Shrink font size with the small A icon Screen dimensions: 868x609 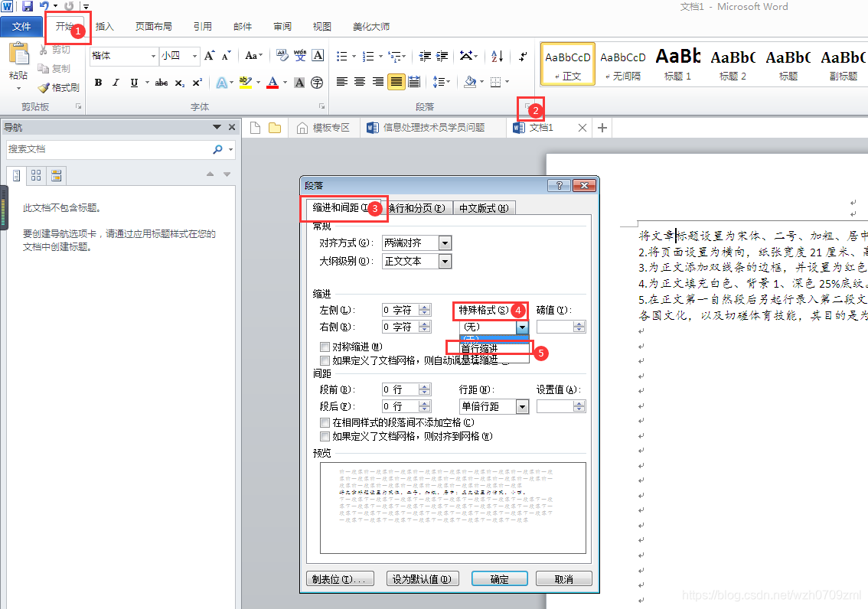226,55
